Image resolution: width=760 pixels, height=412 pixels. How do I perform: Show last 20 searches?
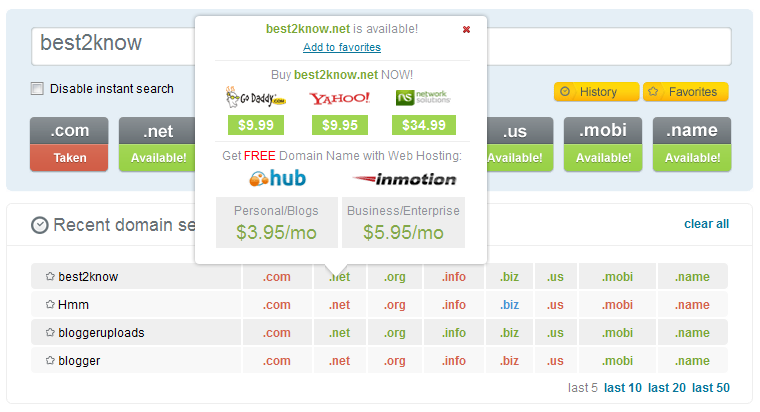pos(667,388)
